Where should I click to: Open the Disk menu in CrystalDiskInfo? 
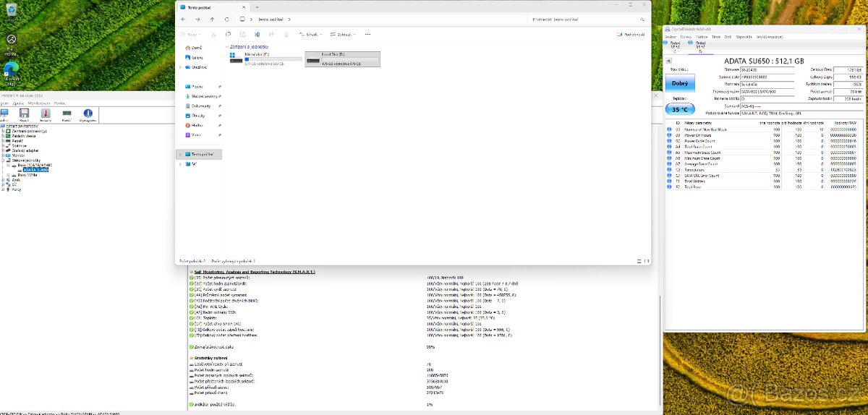tap(728, 36)
